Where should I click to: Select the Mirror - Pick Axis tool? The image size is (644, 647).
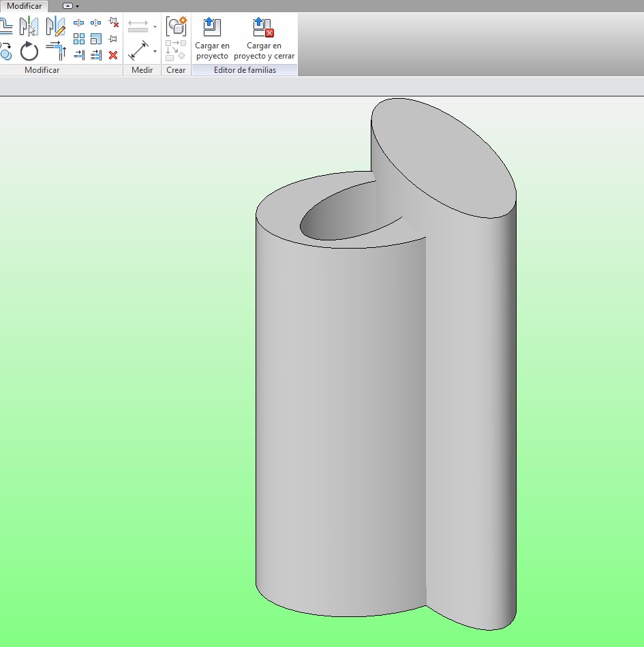[x=29, y=27]
